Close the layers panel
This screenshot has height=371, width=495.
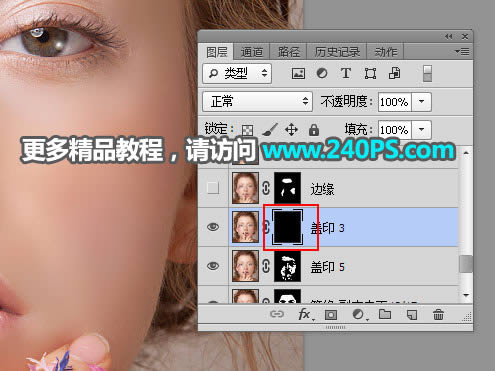point(465,37)
